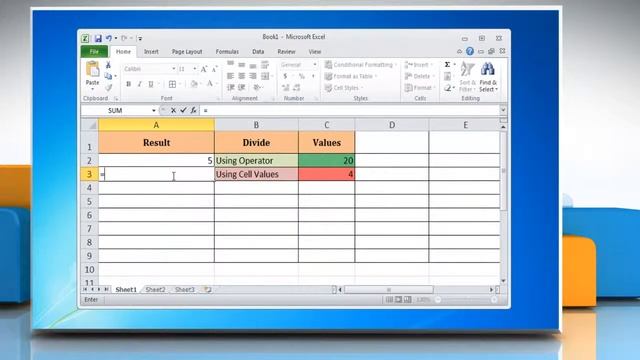This screenshot has height=360, width=640.
Task: Click the Align Text Left icon
Action: pyautogui.click(x=231, y=76)
